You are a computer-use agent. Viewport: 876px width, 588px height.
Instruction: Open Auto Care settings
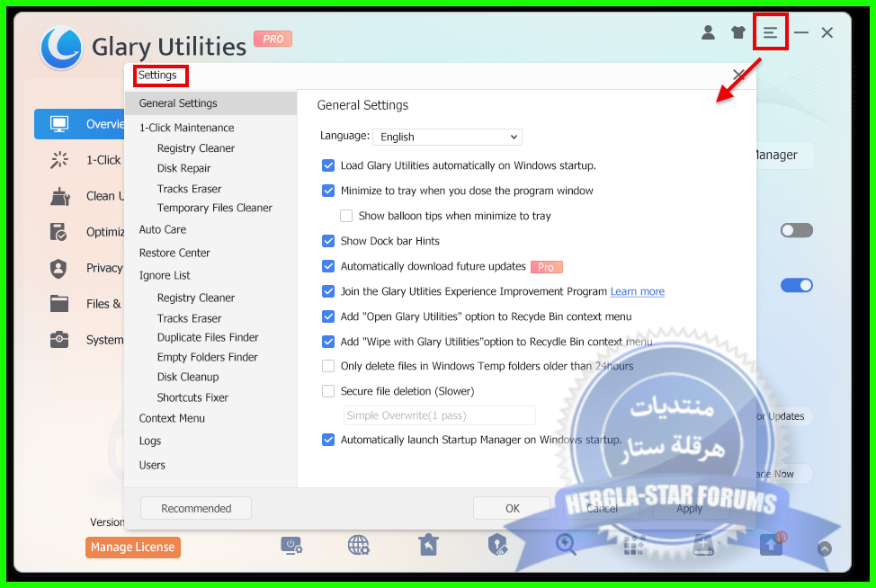click(x=163, y=229)
